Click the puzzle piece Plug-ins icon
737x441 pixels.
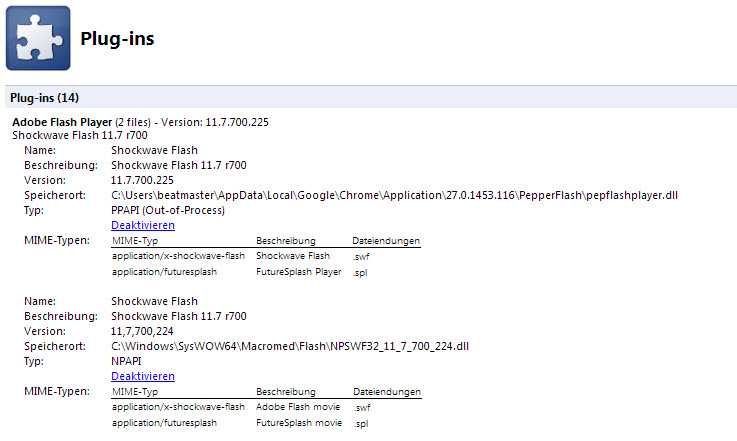pos(38,38)
